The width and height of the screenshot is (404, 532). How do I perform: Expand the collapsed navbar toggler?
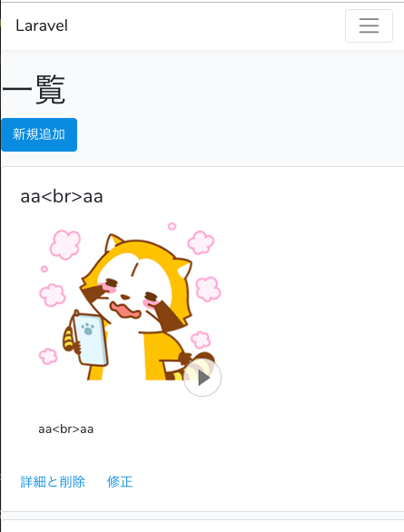[369, 25]
